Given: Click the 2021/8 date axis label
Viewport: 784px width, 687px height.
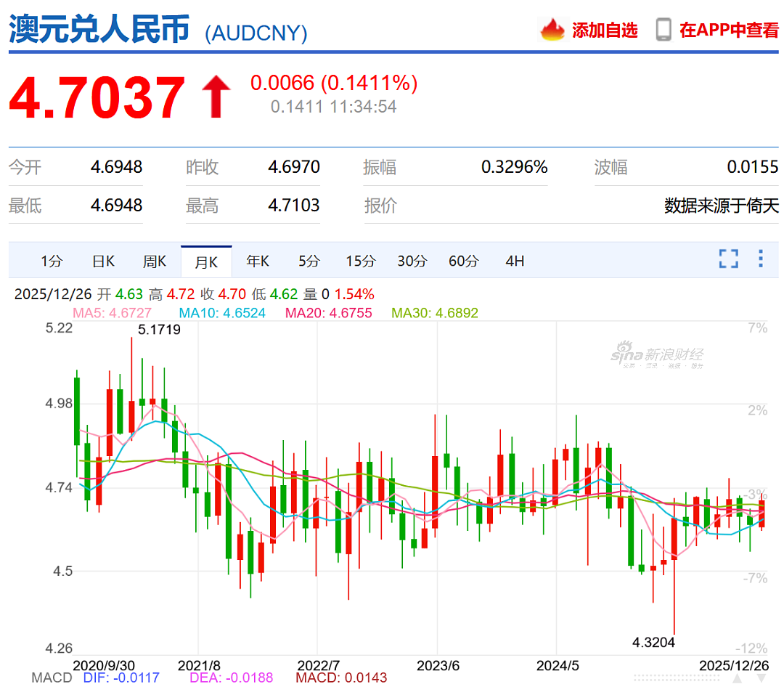Looking at the screenshot, I should pyautogui.click(x=199, y=666).
